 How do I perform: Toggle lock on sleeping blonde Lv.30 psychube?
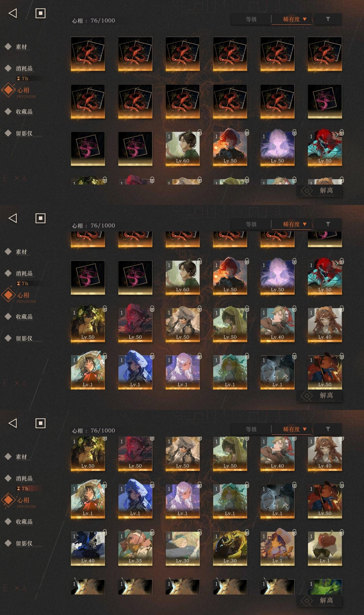point(200,532)
